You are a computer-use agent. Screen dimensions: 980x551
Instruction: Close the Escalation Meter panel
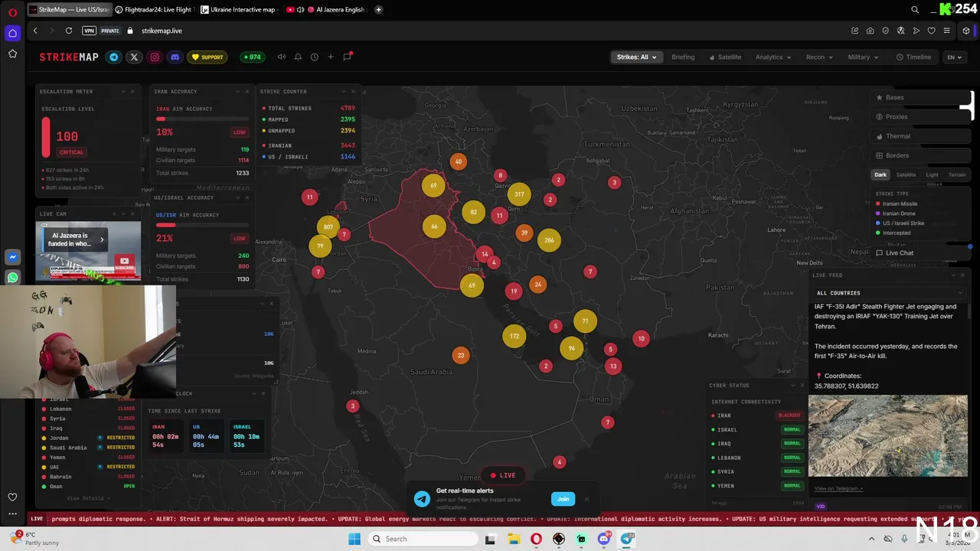point(132,91)
